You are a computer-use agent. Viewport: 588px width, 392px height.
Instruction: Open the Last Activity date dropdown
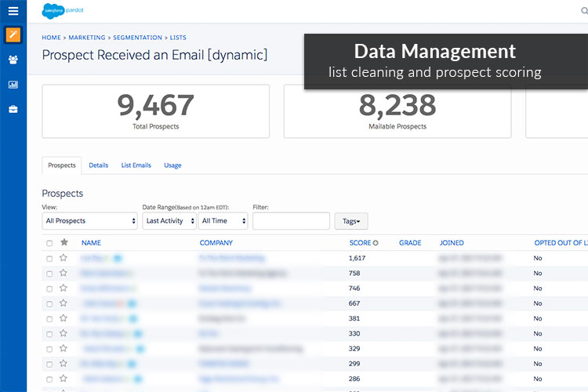point(169,221)
